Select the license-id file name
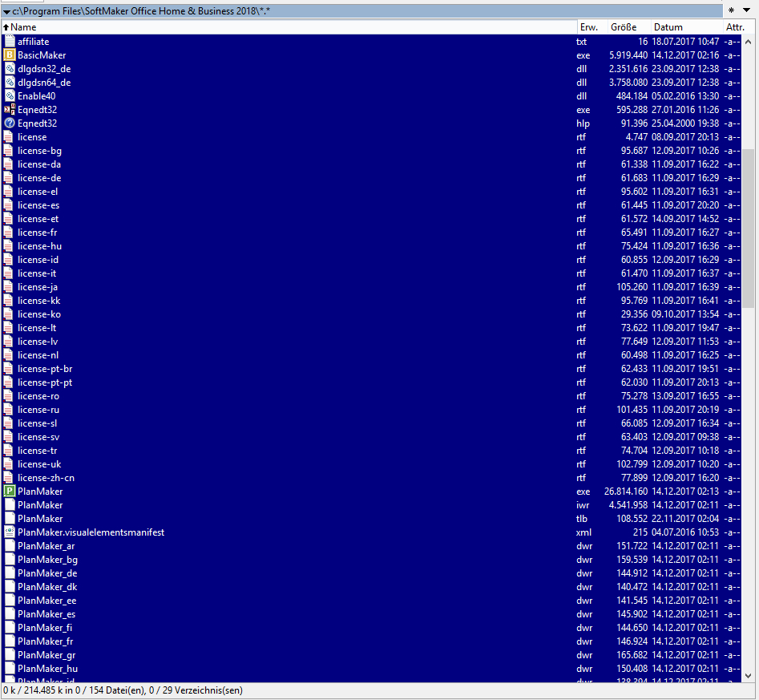The height and width of the screenshot is (700, 759). tap(38, 260)
